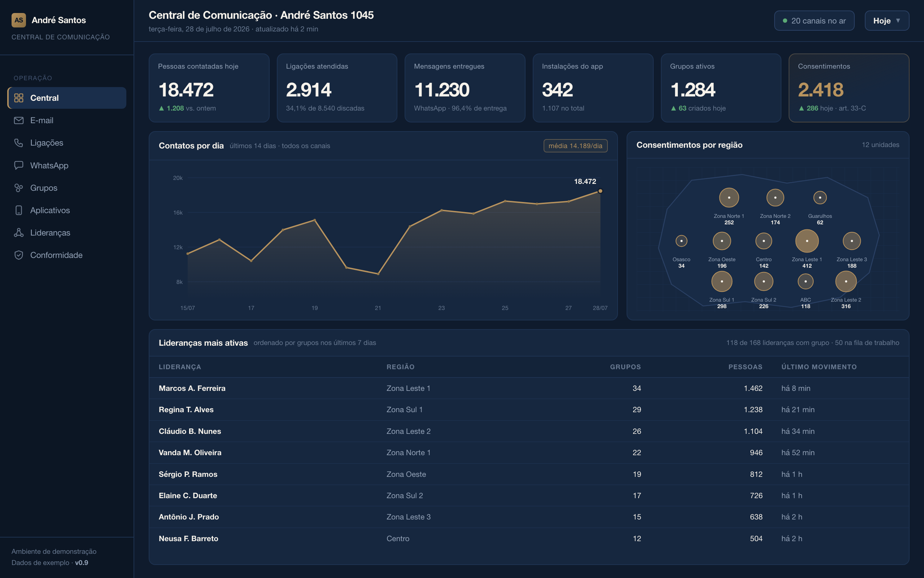Viewport: 924px width, 578px height.
Task: Click the WhatsApp chat bubble icon
Action: 19,165
